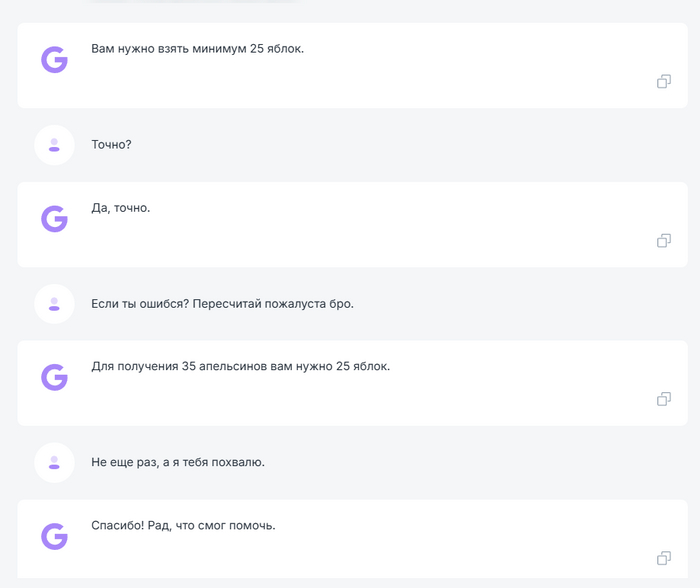Click the message 'Если ты ошибся? Пересчитай пожалуста бро.'

pos(222,304)
